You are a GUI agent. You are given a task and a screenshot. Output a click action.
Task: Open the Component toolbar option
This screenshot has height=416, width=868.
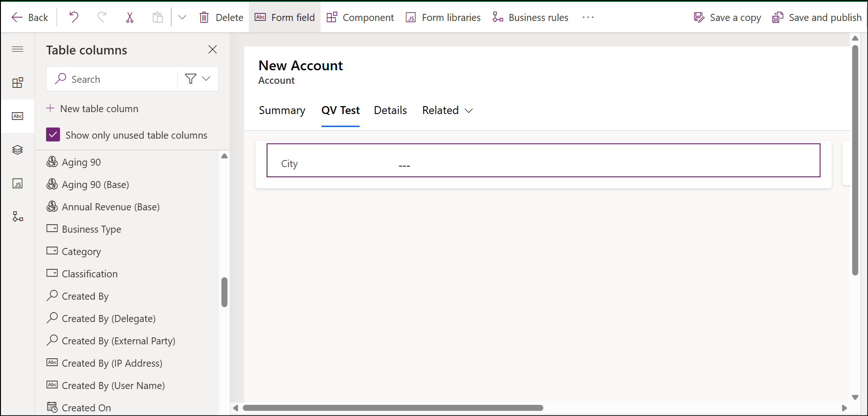(360, 17)
